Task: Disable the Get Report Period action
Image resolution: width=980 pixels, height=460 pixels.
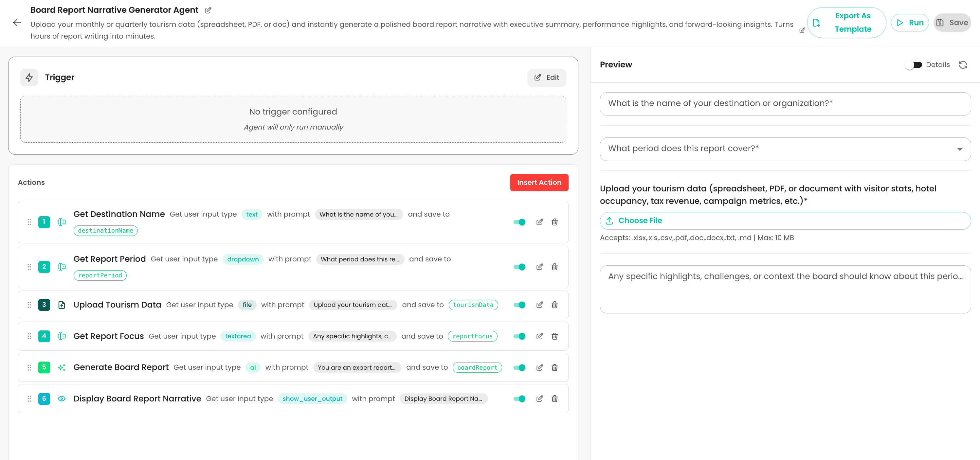Action: click(519, 267)
